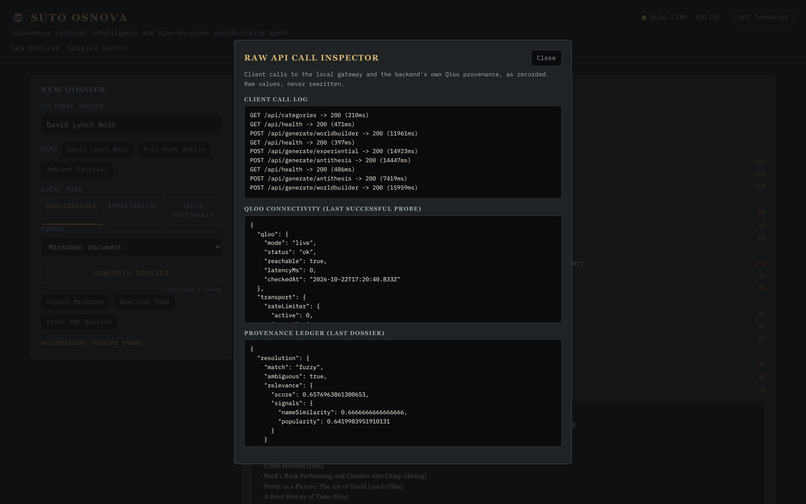Switch to the New Dossier tab
Image resolution: width=806 pixels, height=504 pixels.
(x=35, y=48)
